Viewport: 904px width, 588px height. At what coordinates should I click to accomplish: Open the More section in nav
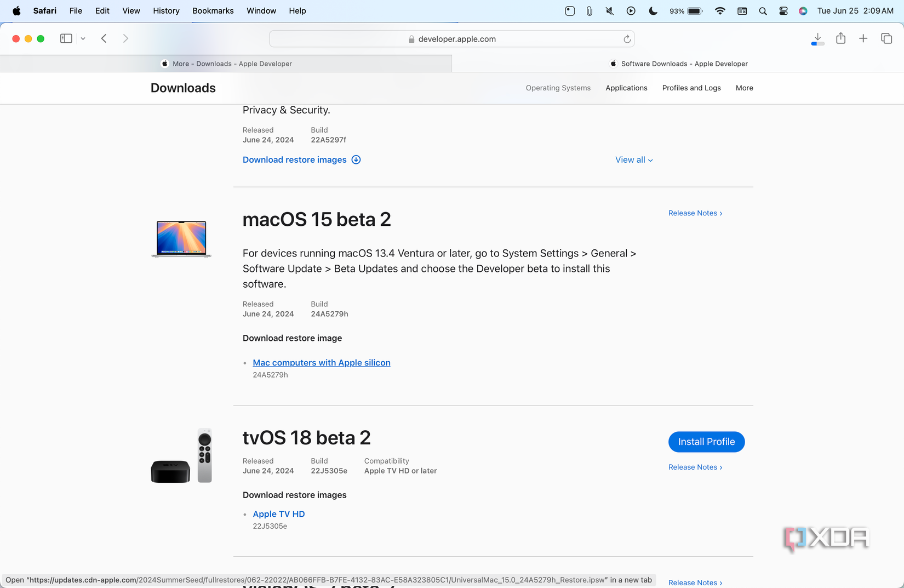pos(744,88)
